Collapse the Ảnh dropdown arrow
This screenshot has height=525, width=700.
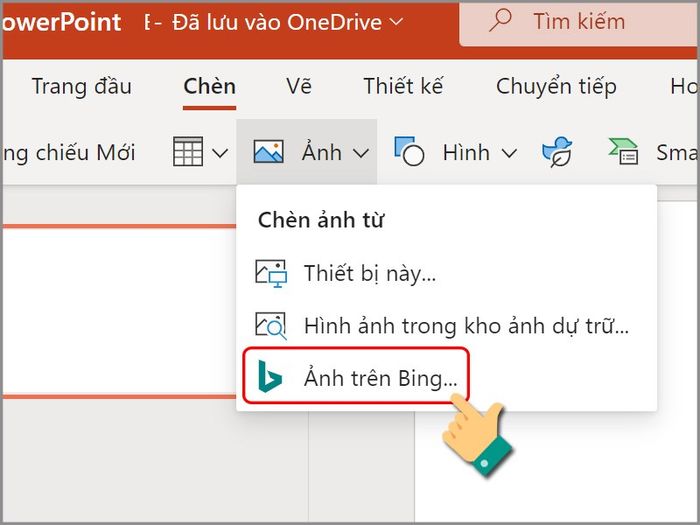tap(361, 153)
